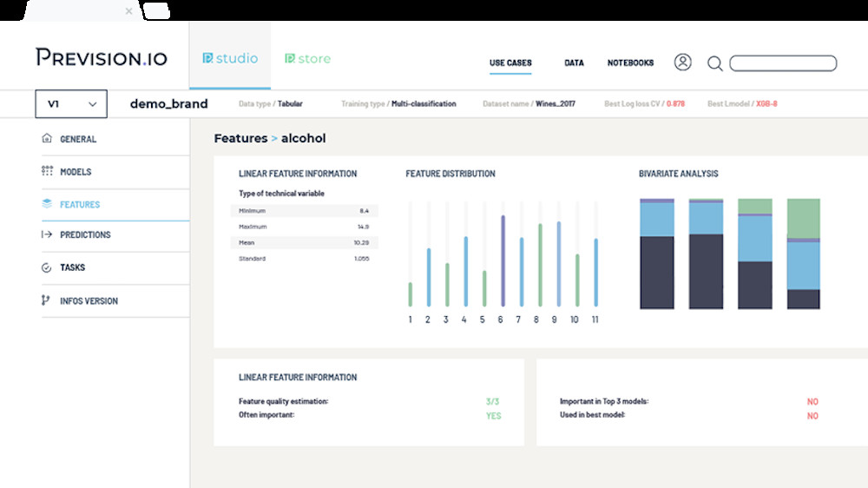This screenshot has width=868, height=488.
Task: Click inside the search input field
Action: [783, 63]
